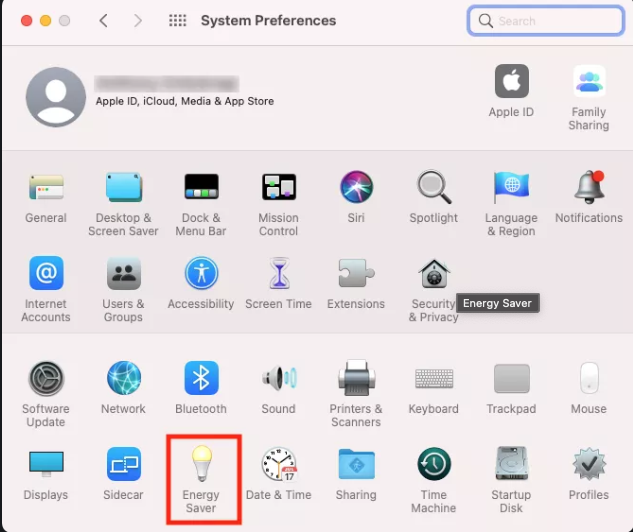
Task: Show all preferences grid button
Action: [x=178, y=21]
